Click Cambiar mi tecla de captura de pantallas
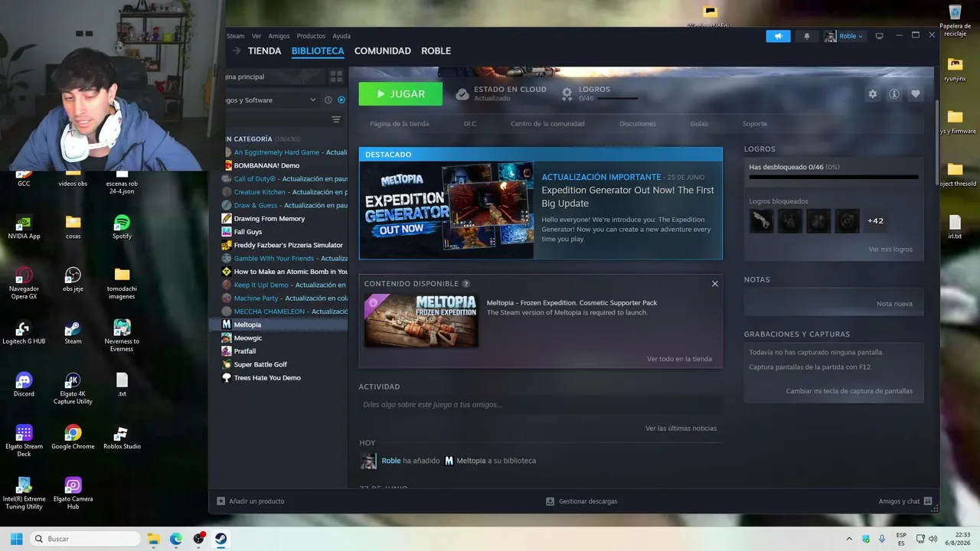980x551 pixels. pyautogui.click(x=849, y=391)
